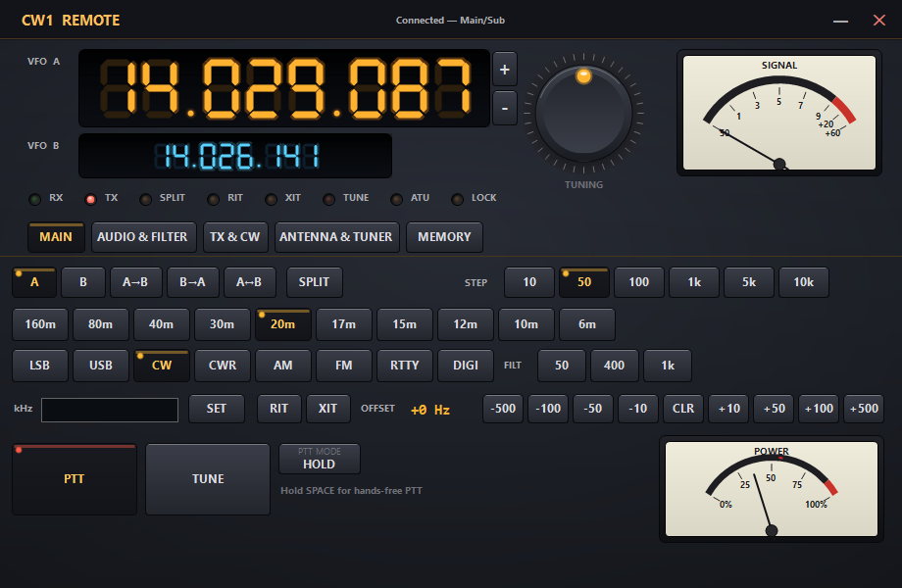Increase frequency with the plus button

point(505,70)
